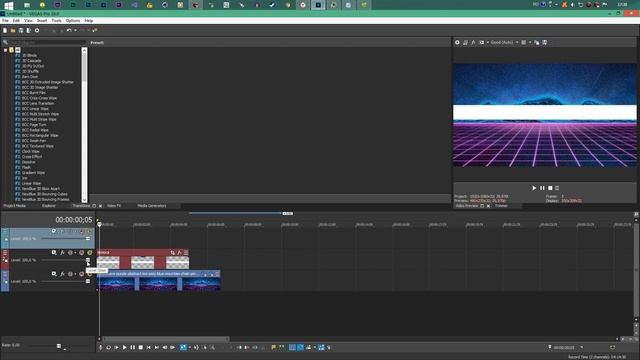Open Event Pan/Crop on the red clip
Viewport: 640px width, 360px height.
coord(172,253)
